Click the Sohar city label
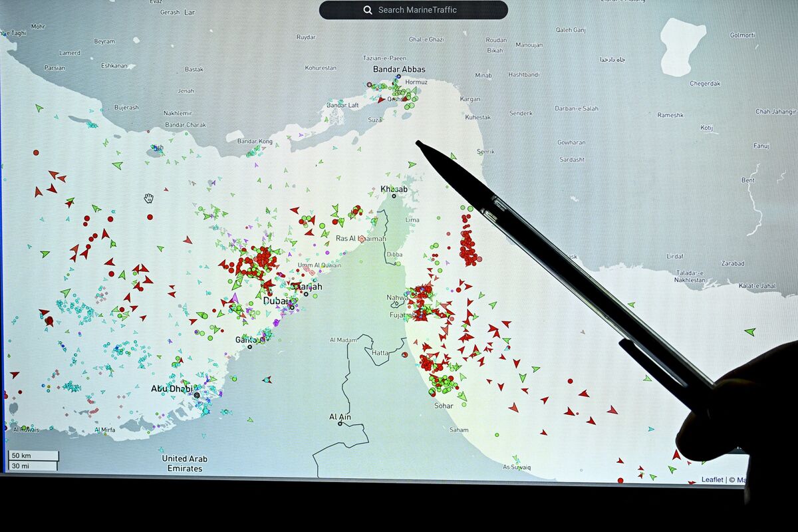This screenshot has width=798, height=532. [x=444, y=406]
